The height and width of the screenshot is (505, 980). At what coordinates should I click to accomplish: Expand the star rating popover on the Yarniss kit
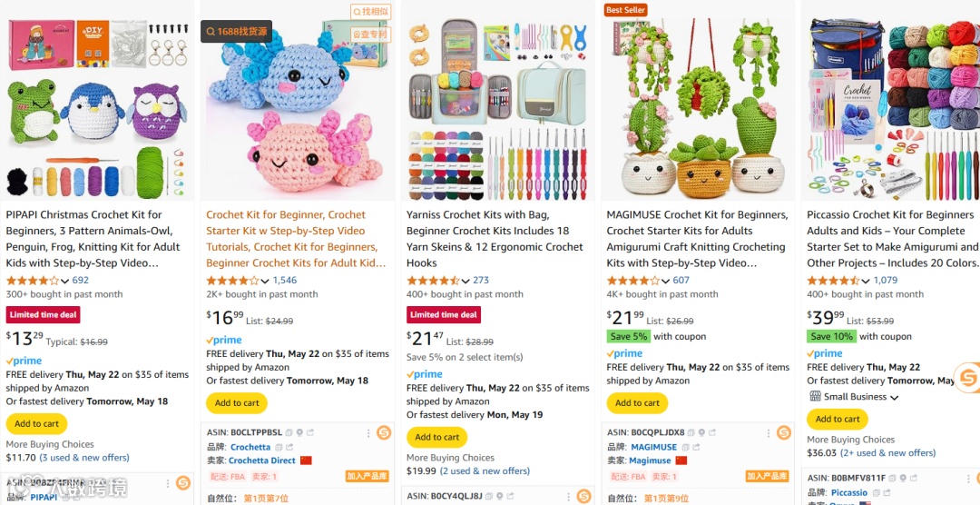click(x=465, y=281)
